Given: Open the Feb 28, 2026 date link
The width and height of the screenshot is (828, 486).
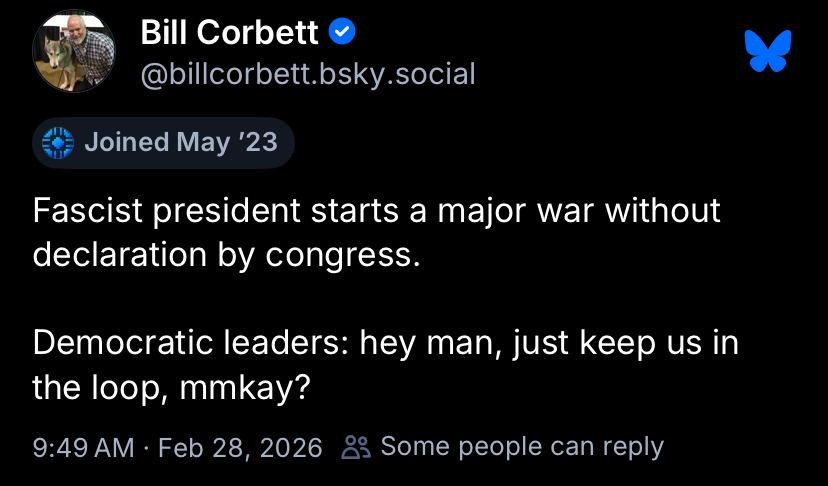Looking at the screenshot, I should tap(240, 447).
